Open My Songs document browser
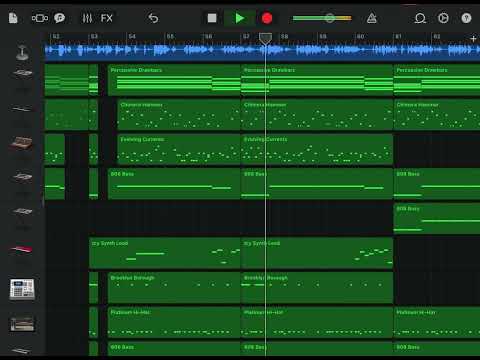Viewport: 480px width, 360px height. point(13,18)
